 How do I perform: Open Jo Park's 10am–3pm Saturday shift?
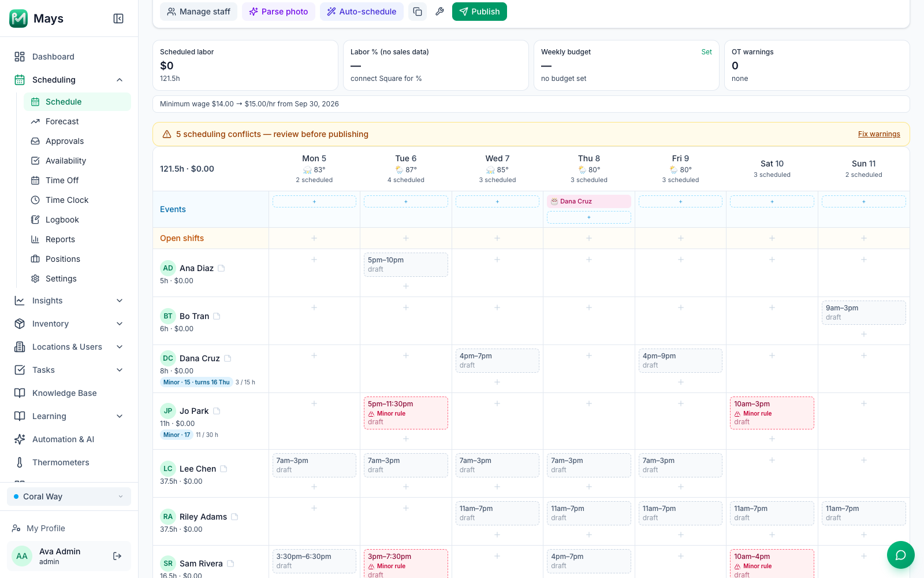tap(772, 413)
